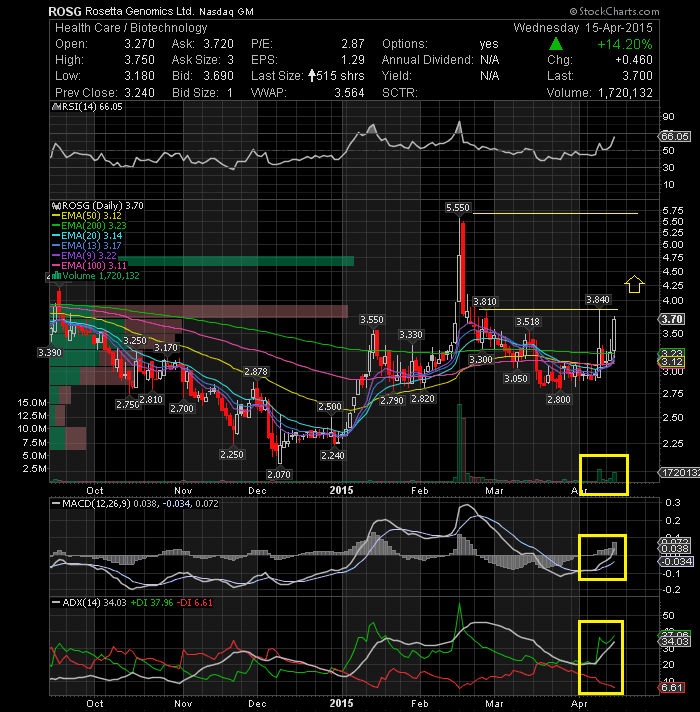The height and width of the screenshot is (712, 700).
Task: Click the Low 3.180 value
Action: click(x=139, y=76)
